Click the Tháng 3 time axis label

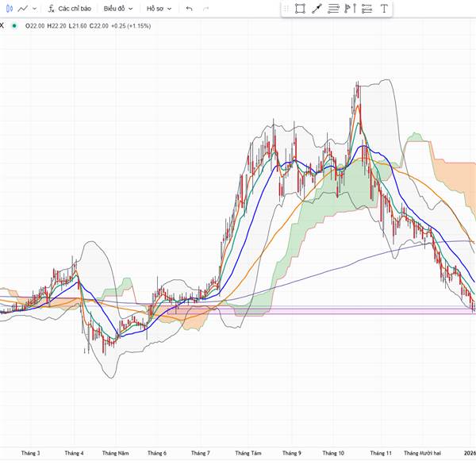pos(30,453)
